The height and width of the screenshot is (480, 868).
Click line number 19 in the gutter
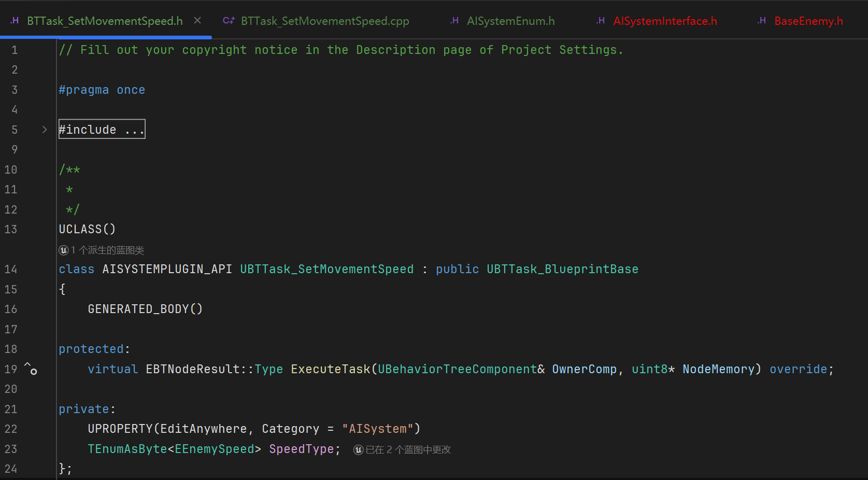click(x=11, y=369)
